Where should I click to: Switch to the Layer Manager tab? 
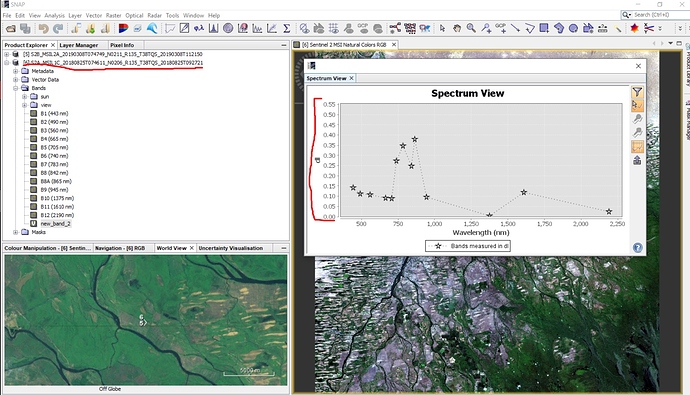click(x=79, y=45)
